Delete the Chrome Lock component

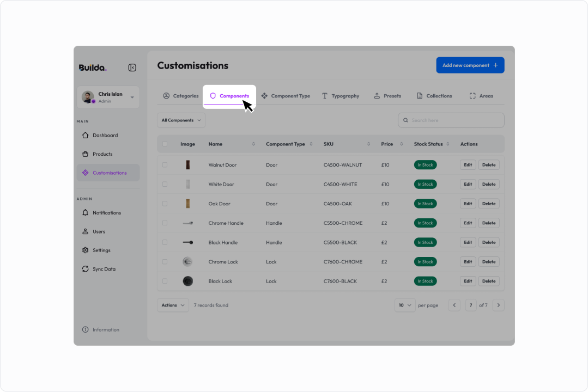[489, 261]
